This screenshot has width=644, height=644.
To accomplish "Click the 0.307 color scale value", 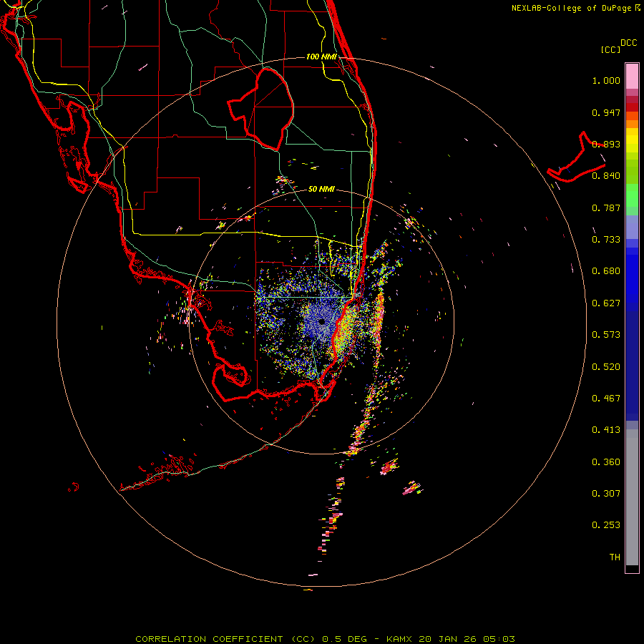I will [606, 494].
